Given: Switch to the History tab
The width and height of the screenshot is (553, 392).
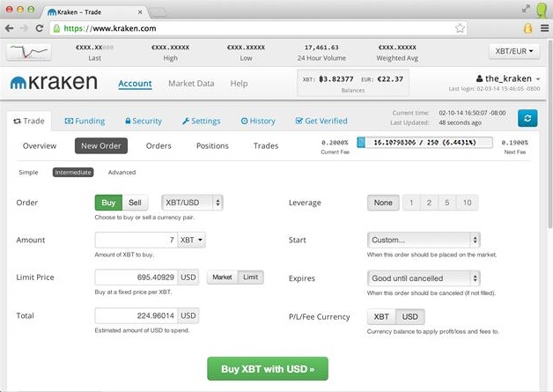Looking at the screenshot, I should (x=258, y=121).
